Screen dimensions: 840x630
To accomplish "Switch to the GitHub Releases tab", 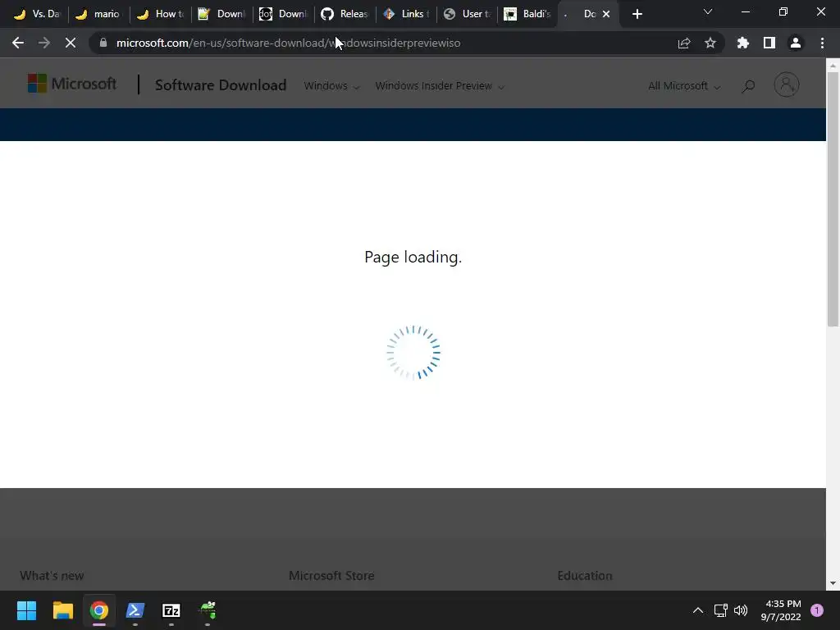I will tap(345, 14).
